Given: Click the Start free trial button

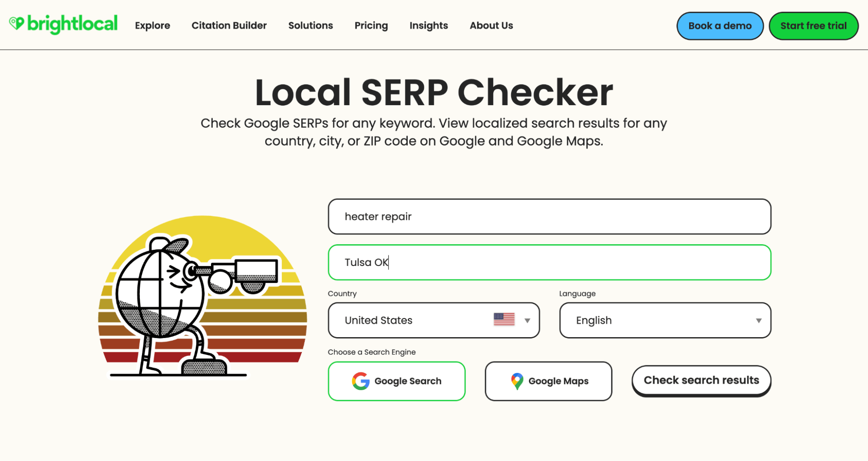Looking at the screenshot, I should [x=813, y=26].
